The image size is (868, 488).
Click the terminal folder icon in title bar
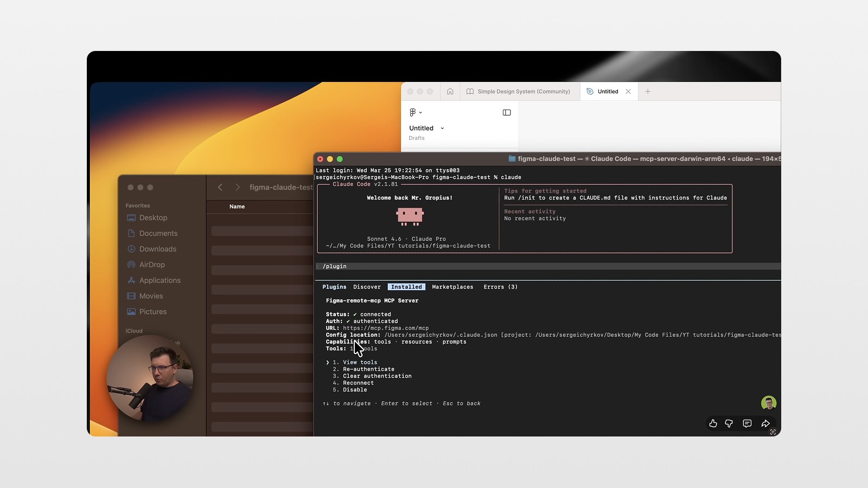(512, 159)
